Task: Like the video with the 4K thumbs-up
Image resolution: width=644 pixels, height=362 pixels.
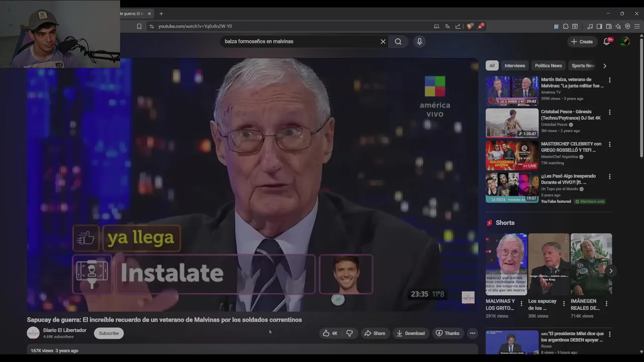Action: coord(330,333)
